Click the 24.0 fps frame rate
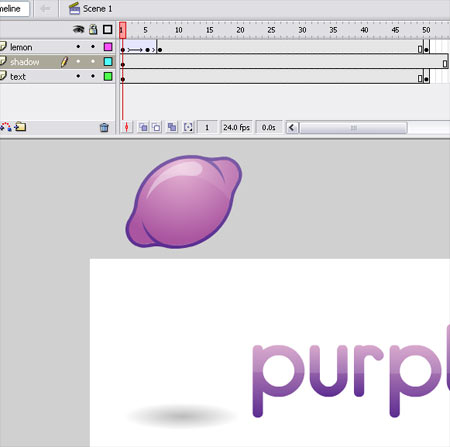This screenshot has height=447, width=450. click(x=237, y=127)
